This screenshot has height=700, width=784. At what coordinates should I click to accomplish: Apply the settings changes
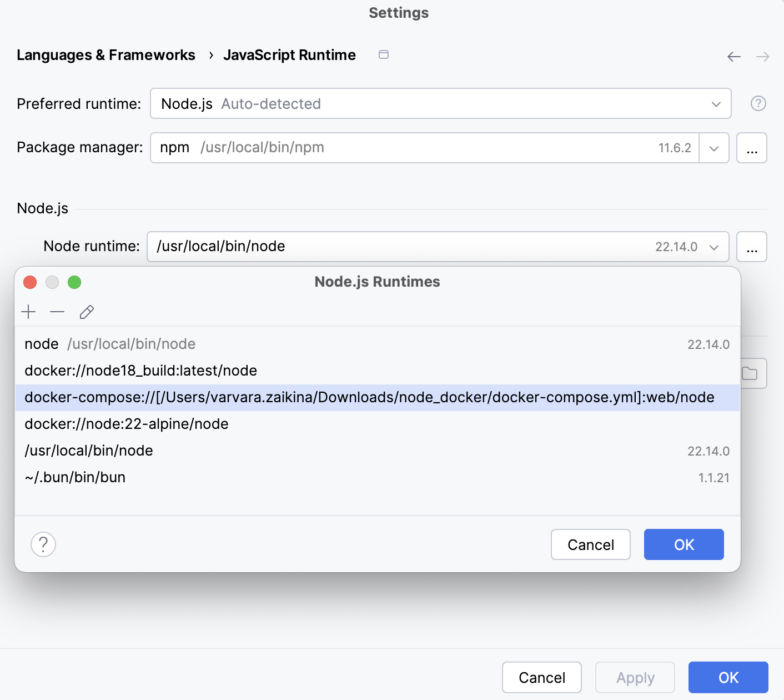point(635,677)
